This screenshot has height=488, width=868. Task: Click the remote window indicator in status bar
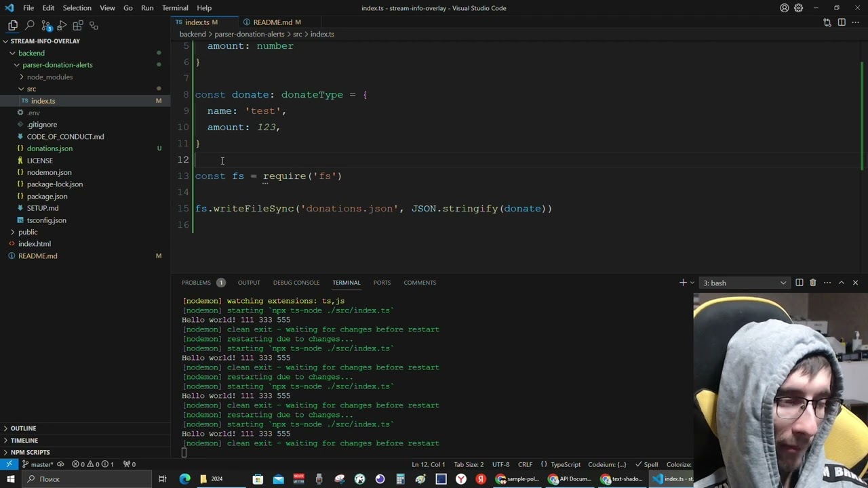(x=9, y=464)
